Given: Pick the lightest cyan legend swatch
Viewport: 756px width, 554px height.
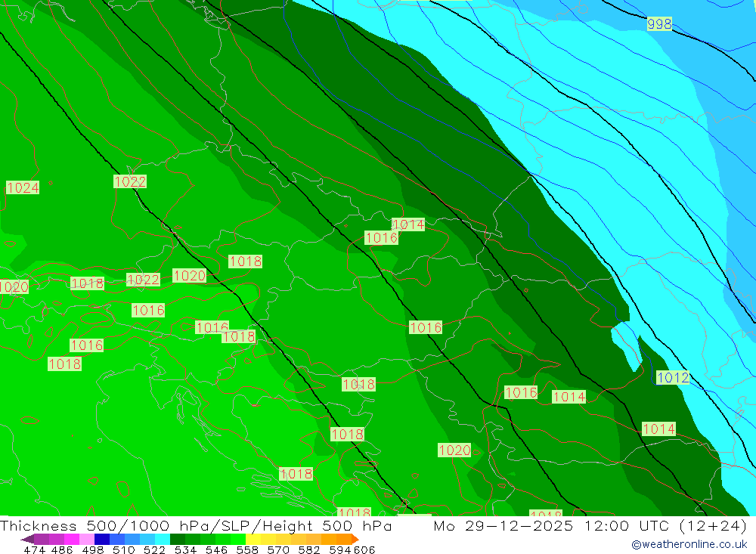Looking at the screenshot, I should tap(163, 539).
